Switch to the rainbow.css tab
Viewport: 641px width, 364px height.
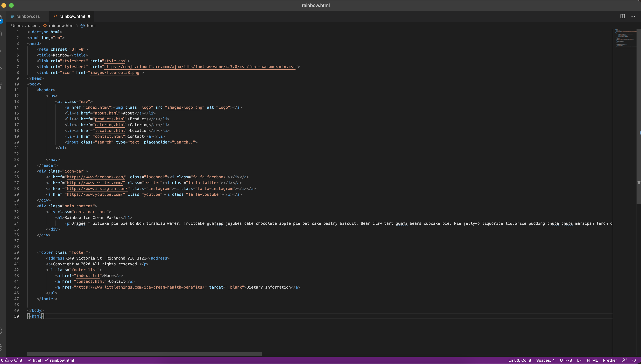click(25, 16)
